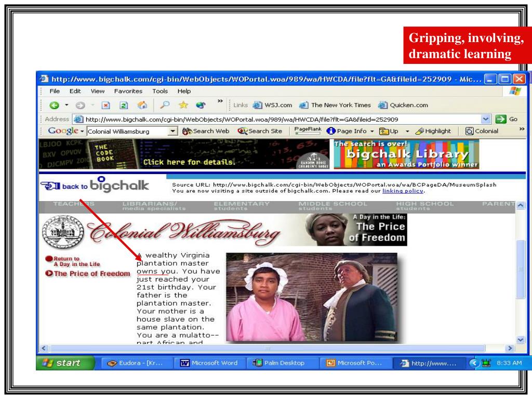Open the Tools menu

point(160,91)
